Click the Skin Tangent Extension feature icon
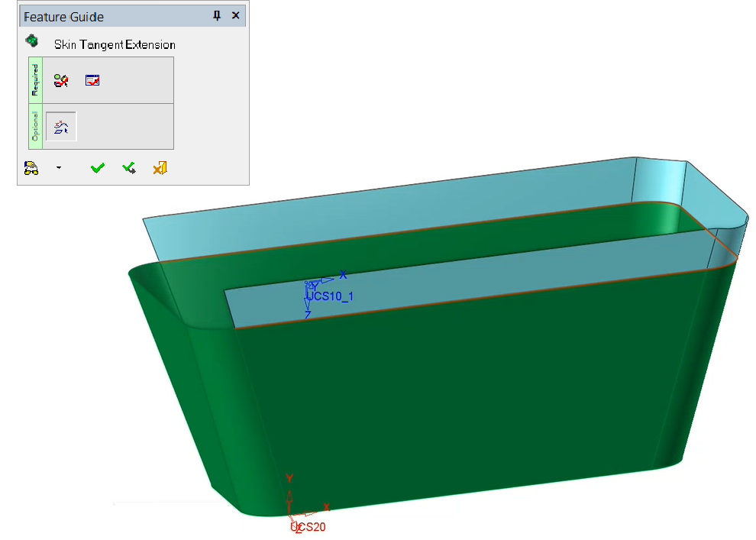Viewport: 756px width, 540px height. (x=32, y=40)
